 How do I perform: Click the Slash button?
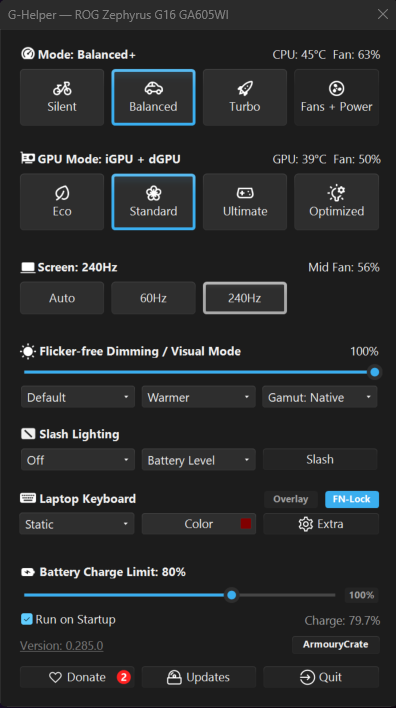[x=320, y=460]
